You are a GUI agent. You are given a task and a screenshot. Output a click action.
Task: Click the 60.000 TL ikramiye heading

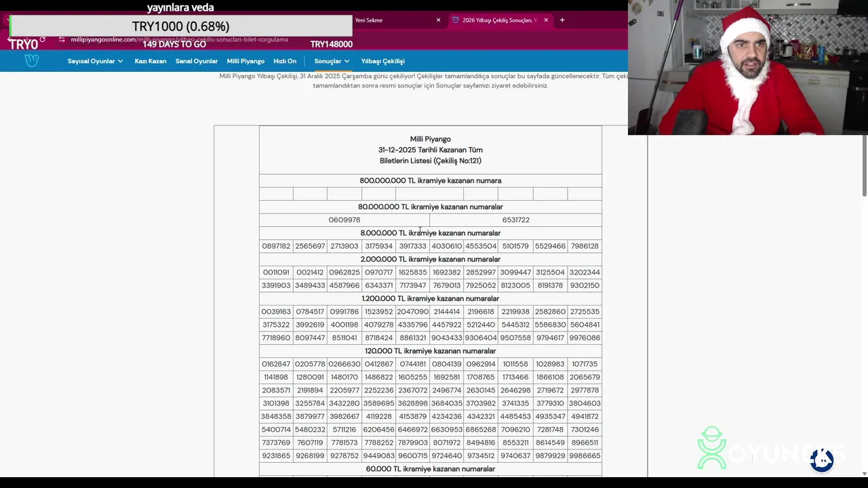(x=430, y=469)
